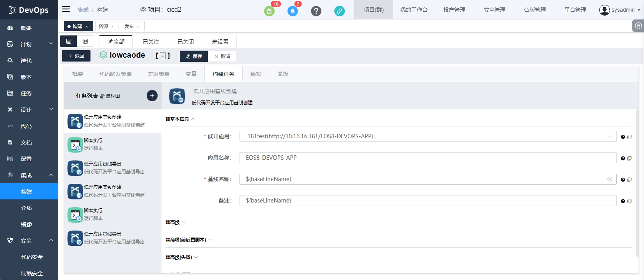This screenshot has height=280, width=644.
Task: Select the 已关注 filter tab
Action: coord(151,42)
